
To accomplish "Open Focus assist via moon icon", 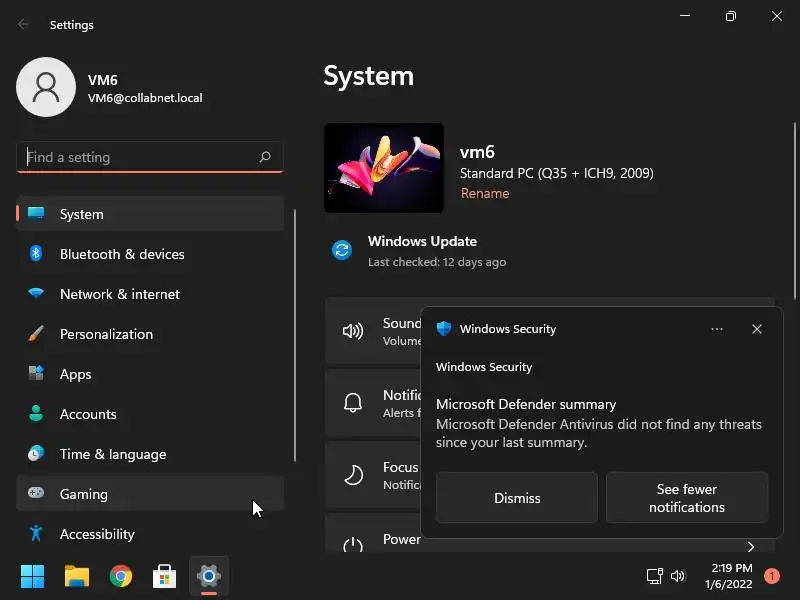I will pyautogui.click(x=353, y=475).
